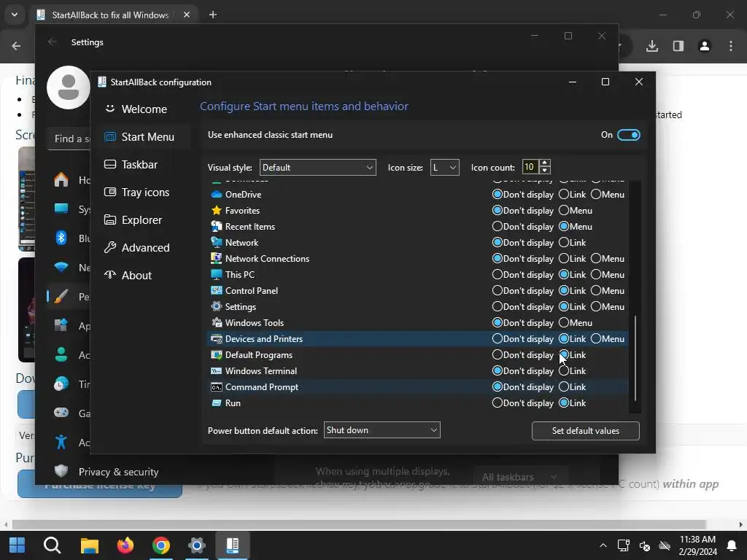This screenshot has width=747, height=560.
Task: Click the This PC monitor icon
Action: 216,275
